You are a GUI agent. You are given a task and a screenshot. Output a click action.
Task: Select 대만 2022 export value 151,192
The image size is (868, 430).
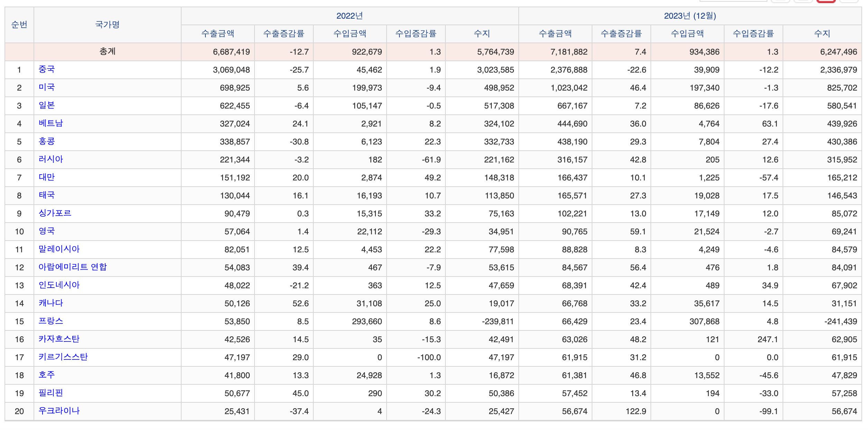pyautogui.click(x=235, y=178)
